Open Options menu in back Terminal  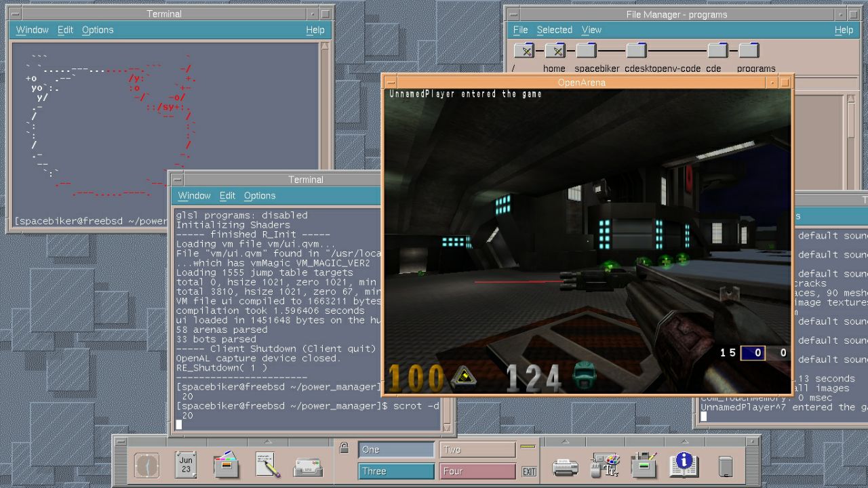coord(98,30)
